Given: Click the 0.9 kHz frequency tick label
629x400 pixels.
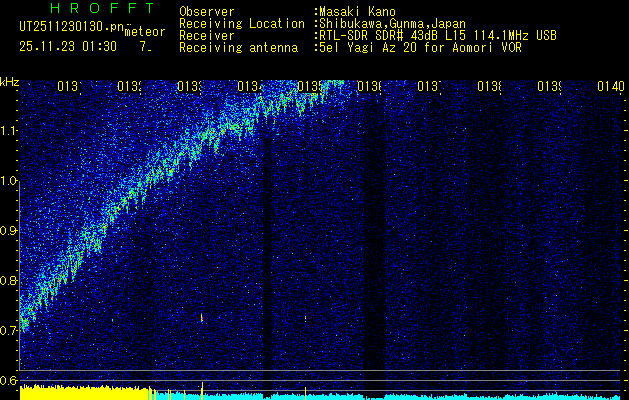Looking at the screenshot, I should tap(10, 231).
